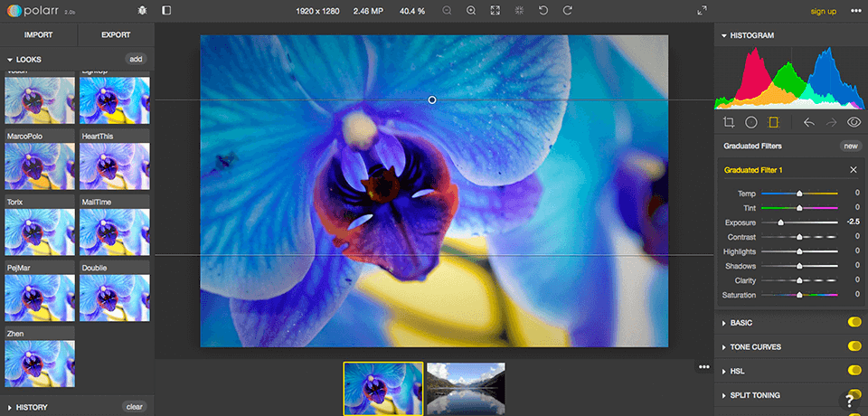Viewport: 868px width, 416px height.
Task: Enter fullscreen with the expand arrows icon
Action: click(703, 11)
